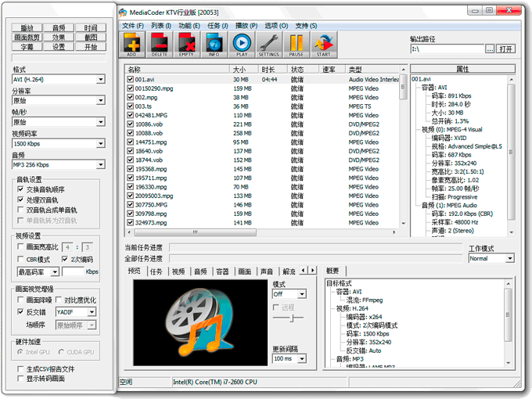
Task: Open the 选项 (O) menu
Action: (x=276, y=26)
